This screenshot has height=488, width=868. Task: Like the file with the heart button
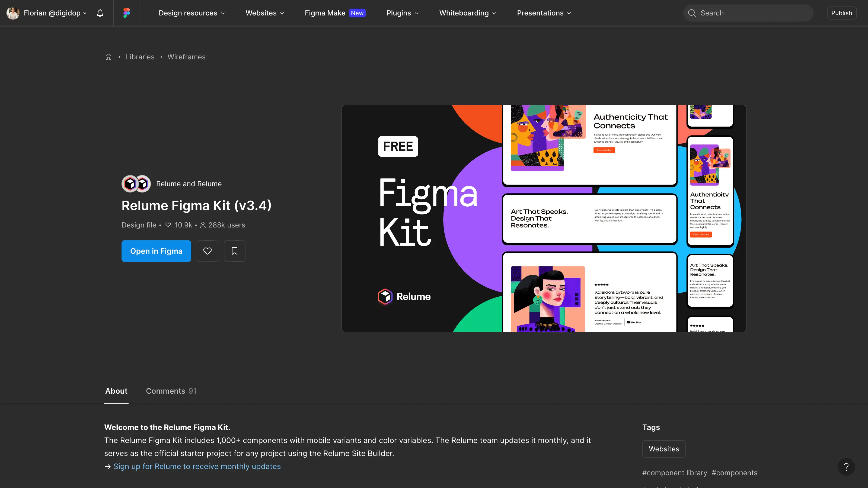coord(207,251)
